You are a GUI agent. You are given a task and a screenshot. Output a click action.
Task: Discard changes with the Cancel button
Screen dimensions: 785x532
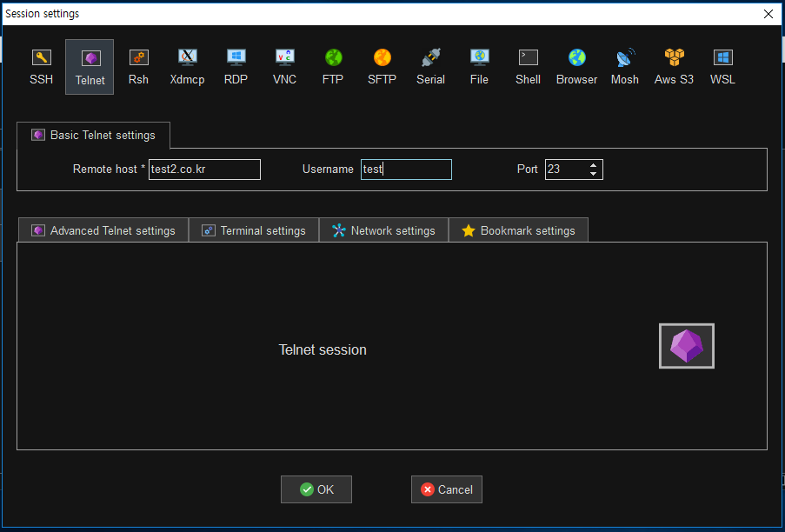(447, 489)
